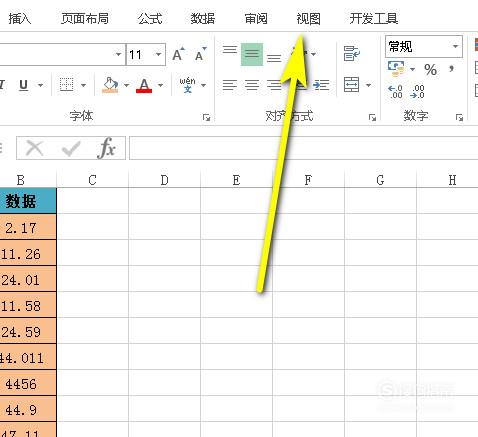This screenshot has height=437, width=478.
Task: Apply accounting number format
Action: [x=396, y=69]
